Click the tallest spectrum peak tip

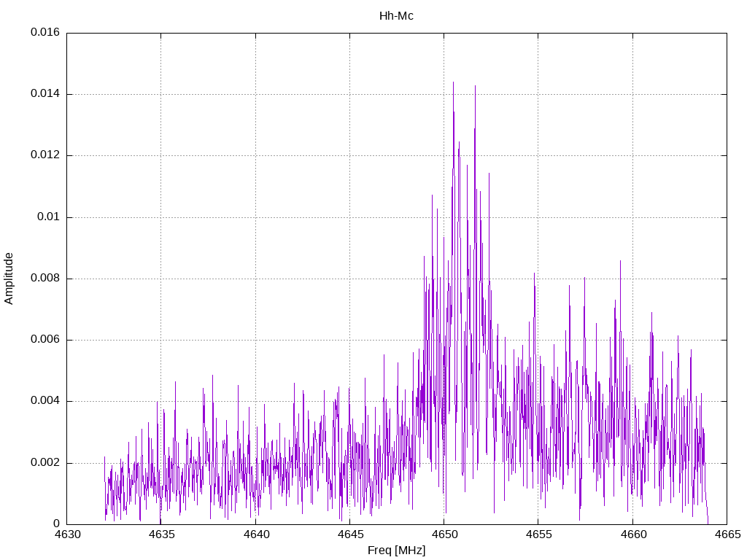[x=453, y=82]
